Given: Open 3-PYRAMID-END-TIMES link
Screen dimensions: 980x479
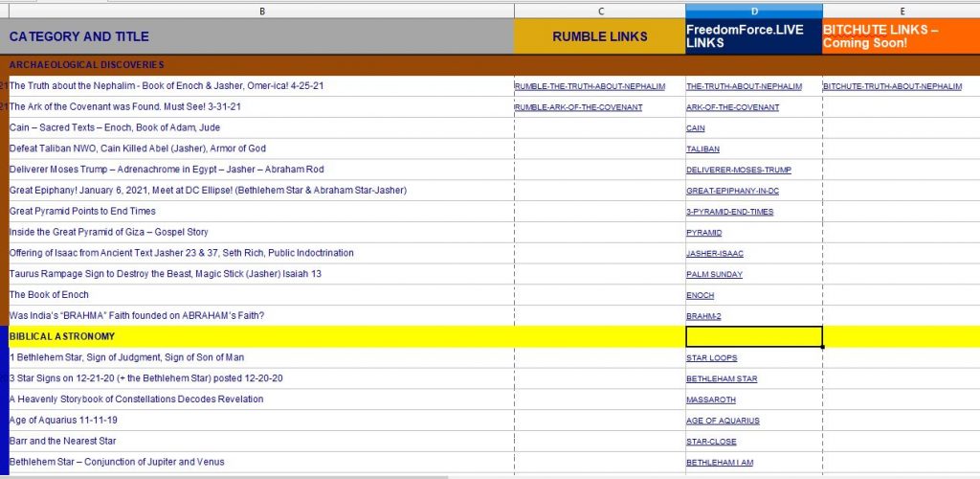Looking at the screenshot, I should pos(729,212).
